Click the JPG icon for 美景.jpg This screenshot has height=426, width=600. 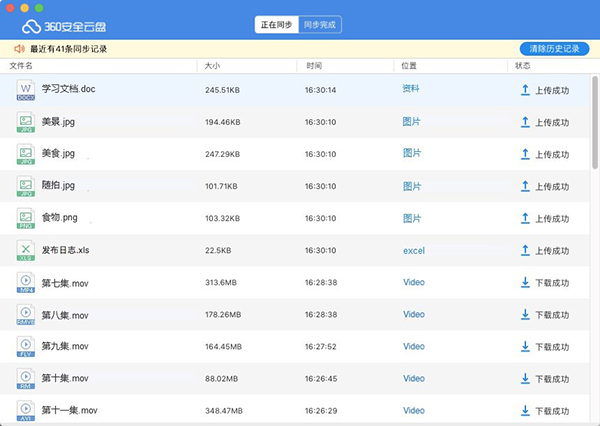point(26,122)
